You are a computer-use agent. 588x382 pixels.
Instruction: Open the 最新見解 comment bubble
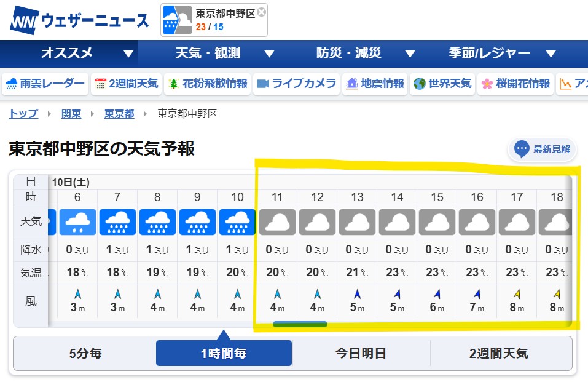(x=543, y=149)
